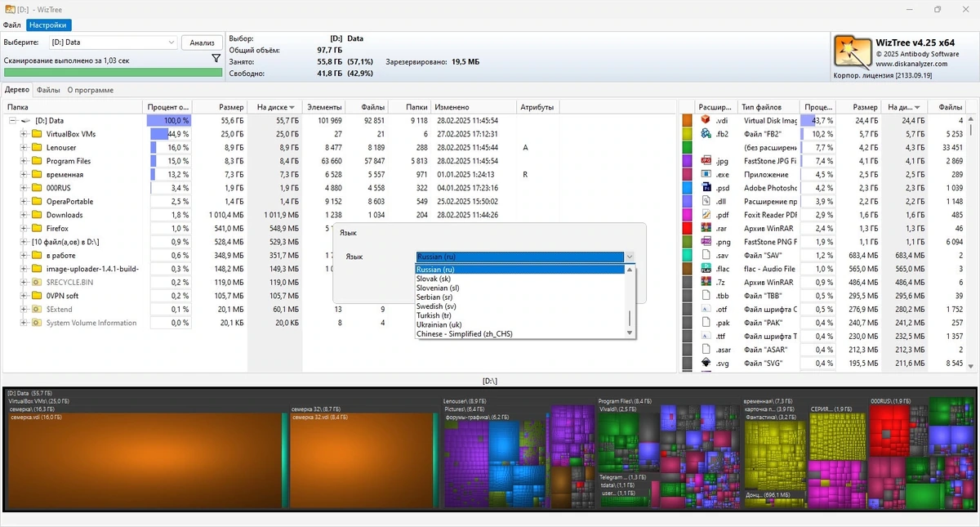The height and width of the screenshot is (527, 980).
Task: Click the $RECYCLE.BIN system folder icon
Action: point(36,282)
